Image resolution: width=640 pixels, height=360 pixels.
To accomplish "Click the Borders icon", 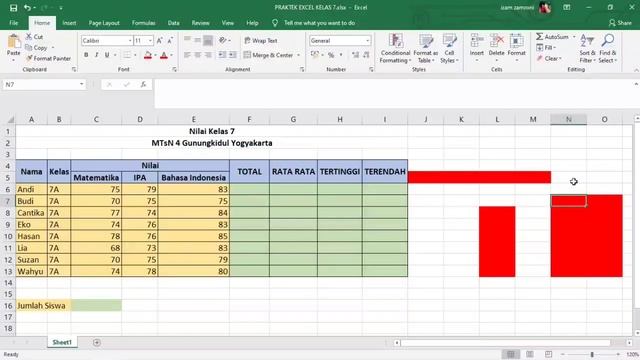I will [x=127, y=55].
